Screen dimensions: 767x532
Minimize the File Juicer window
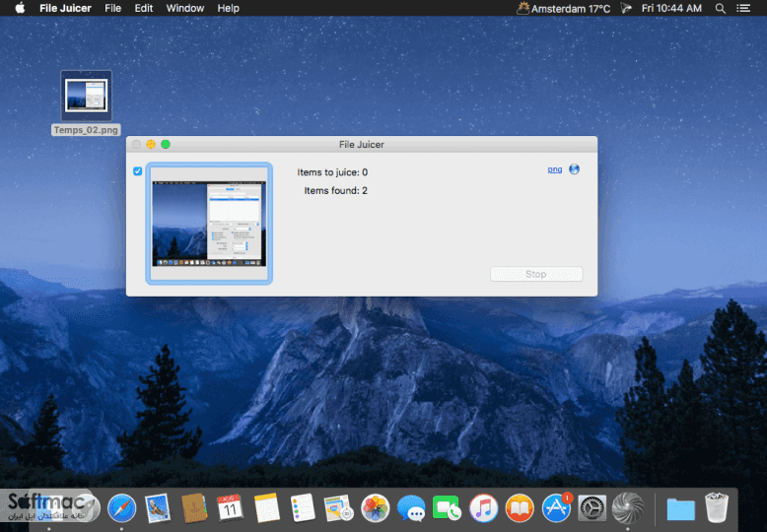click(151, 144)
